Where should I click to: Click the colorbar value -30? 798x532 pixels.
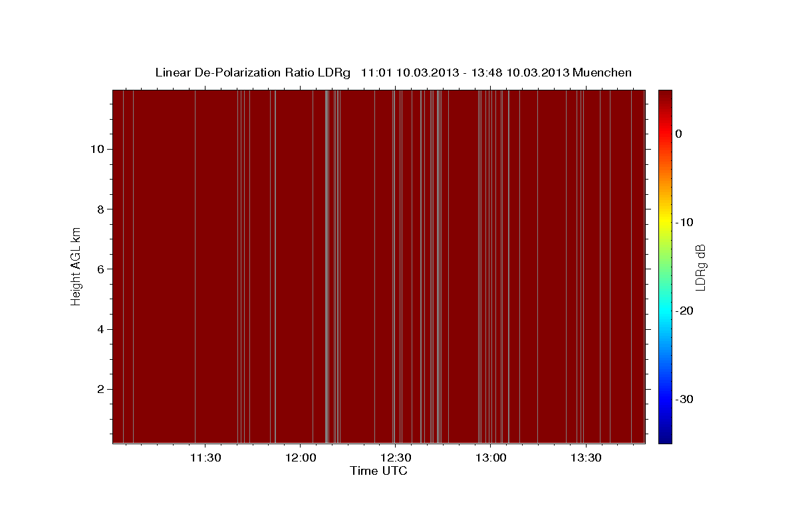[x=684, y=399]
